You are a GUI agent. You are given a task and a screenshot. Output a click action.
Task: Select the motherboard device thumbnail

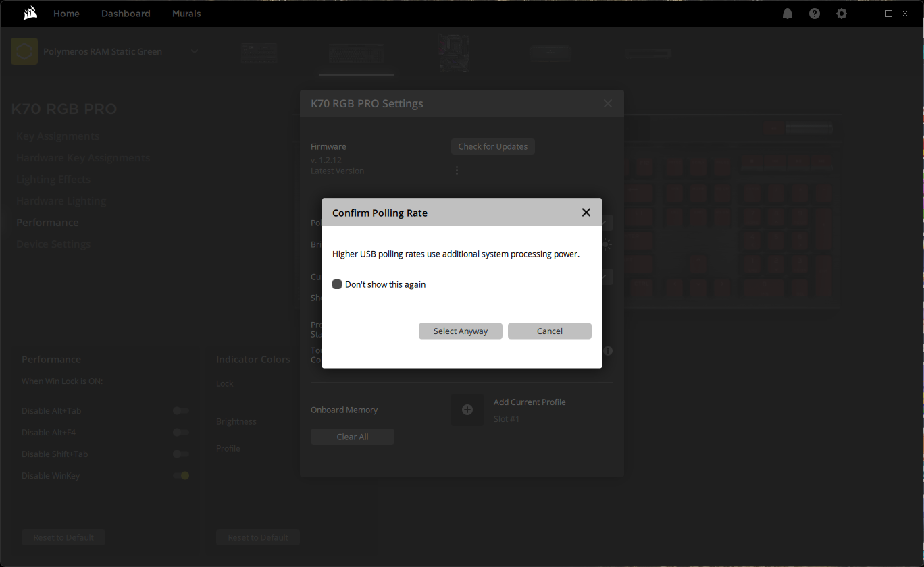tap(454, 53)
